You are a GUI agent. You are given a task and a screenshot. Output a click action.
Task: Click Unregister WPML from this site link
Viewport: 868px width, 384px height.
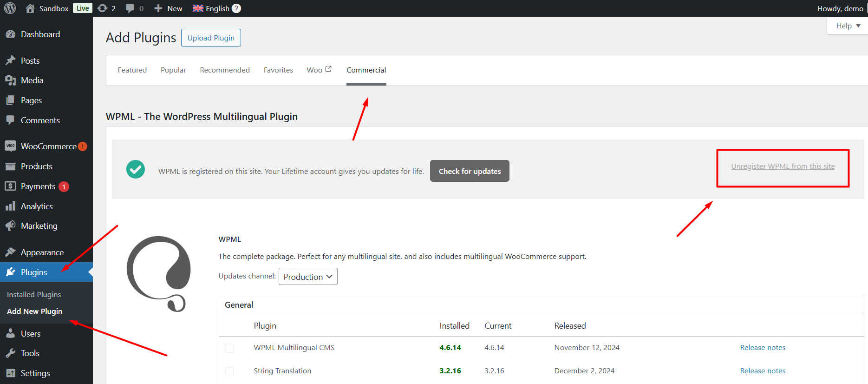click(x=783, y=166)
